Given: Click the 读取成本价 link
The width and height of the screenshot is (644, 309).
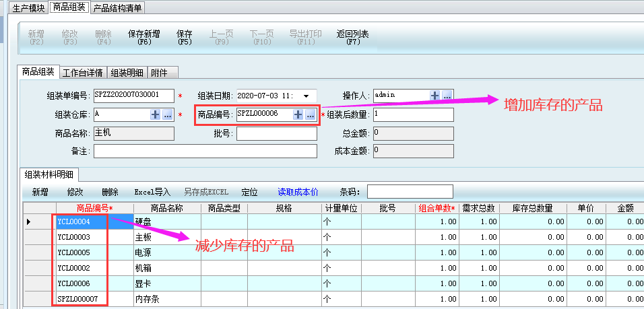Looking at the screenshot, I should (x=298, y=192).
